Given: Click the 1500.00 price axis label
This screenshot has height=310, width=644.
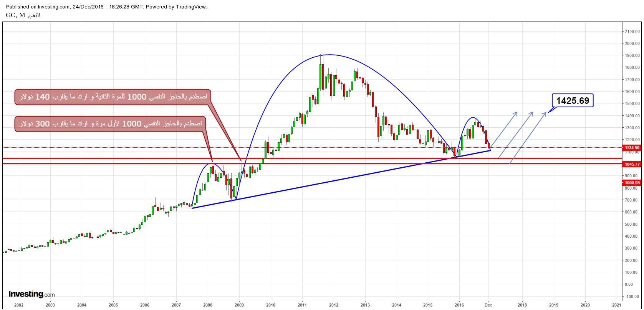Looking at the screenshot, I should (x=632, y=103).
